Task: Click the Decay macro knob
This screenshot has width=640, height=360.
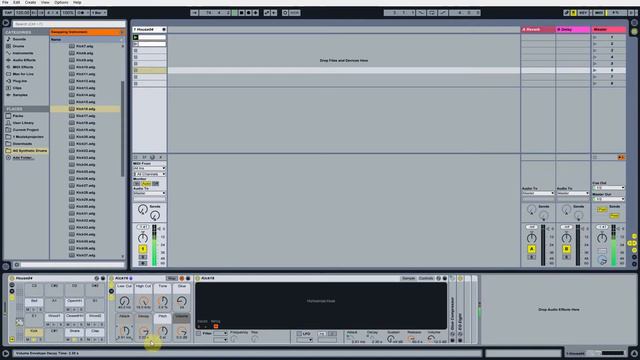Action: click(x=143, y=331)
